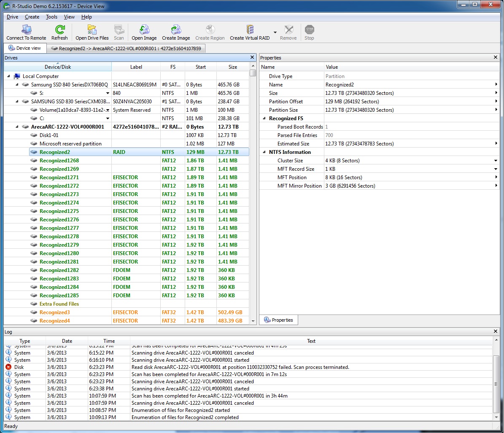The image size is (504, 433).
Task: Select the Recognized1275 partition
Action: (139, 211)
